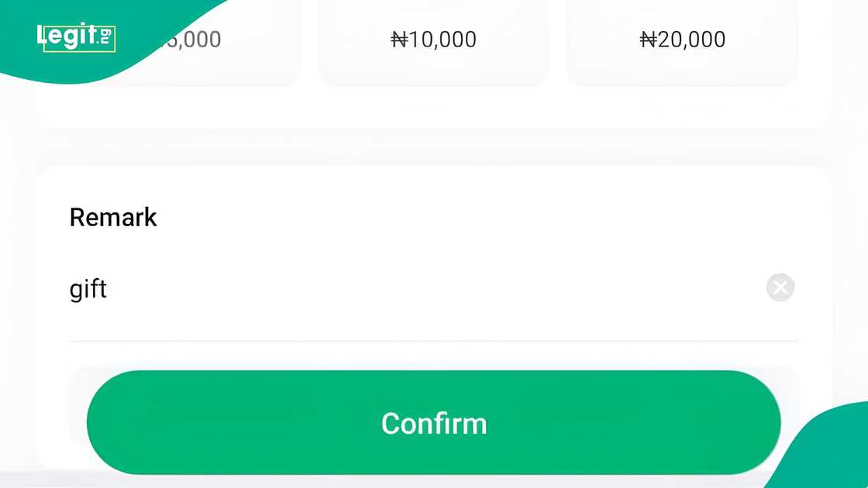Screen dimensions: 868x488
Task: Click the divider line under the remark field
Action: [x=434, y=341]
